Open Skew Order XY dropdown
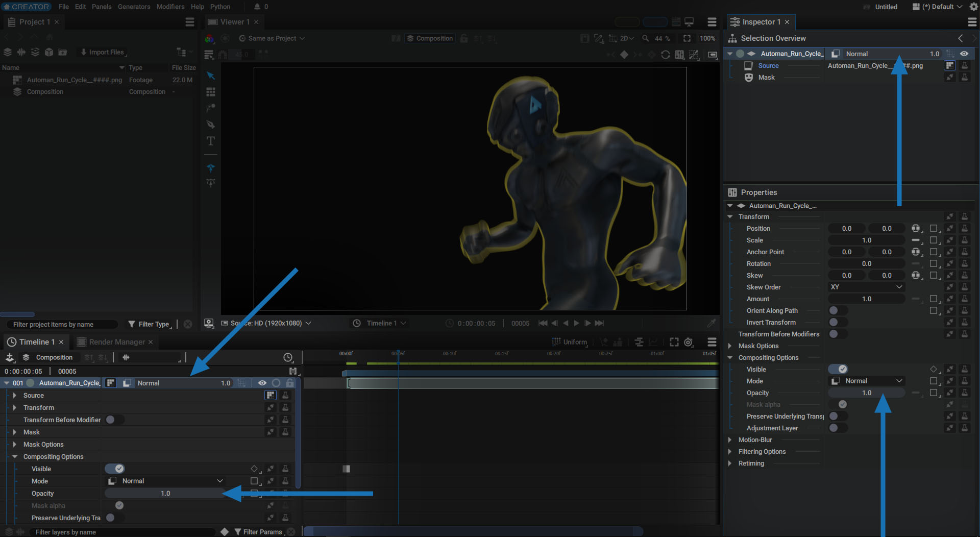The height and width of the screenshot is (537, 980). pyautogui.click(x=866, y=287)
